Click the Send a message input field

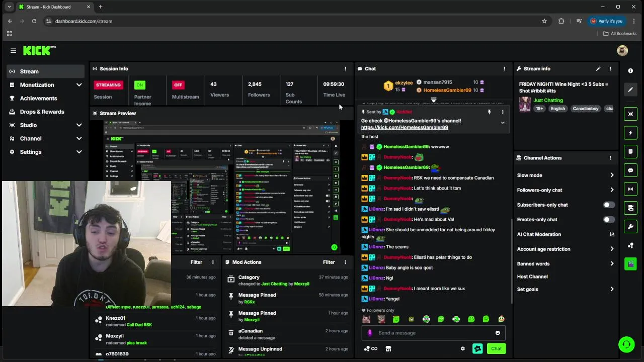click(x=433, y=333)
